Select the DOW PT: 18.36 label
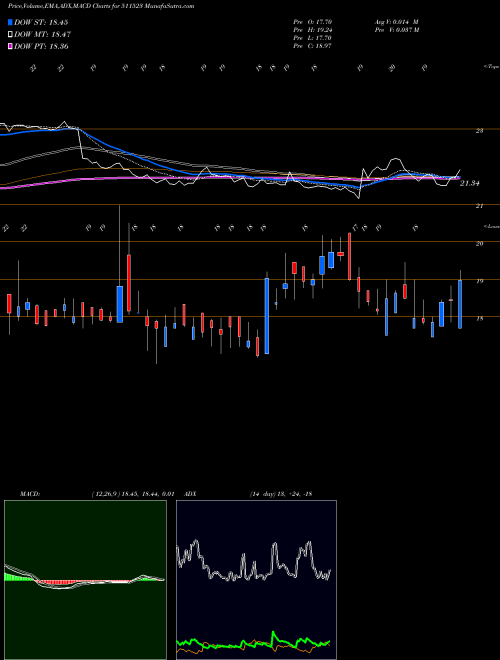 click(41, 46)
